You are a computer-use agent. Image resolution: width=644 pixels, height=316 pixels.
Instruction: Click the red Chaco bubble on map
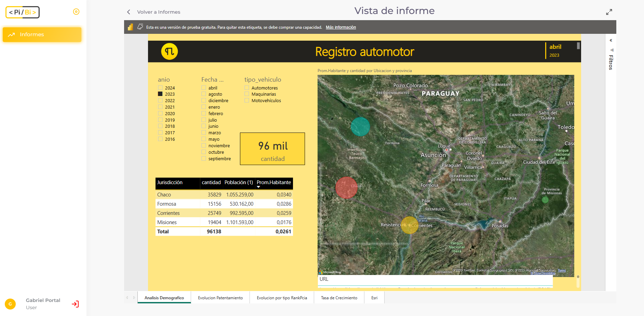coord(346,188)
